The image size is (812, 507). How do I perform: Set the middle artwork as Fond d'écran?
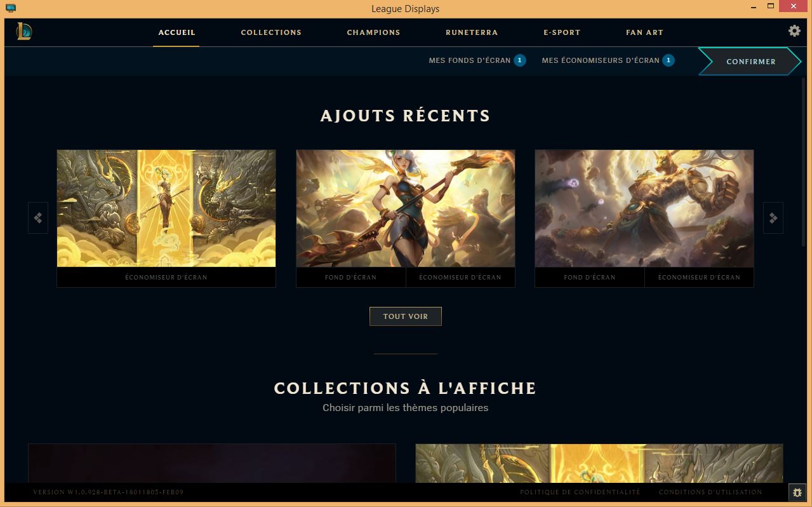(x=351, y=278)
